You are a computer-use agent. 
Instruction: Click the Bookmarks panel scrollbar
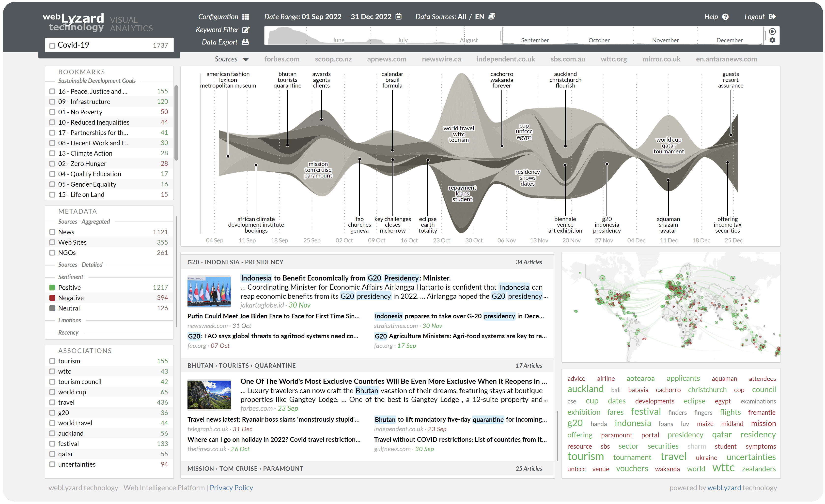point(176,123)
